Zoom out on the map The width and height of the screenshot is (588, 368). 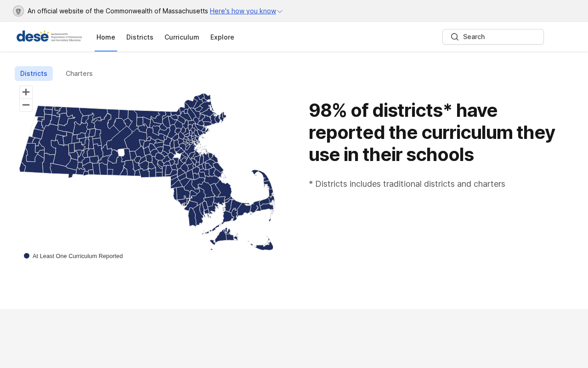pyautogui.click(x=26, y=105)
